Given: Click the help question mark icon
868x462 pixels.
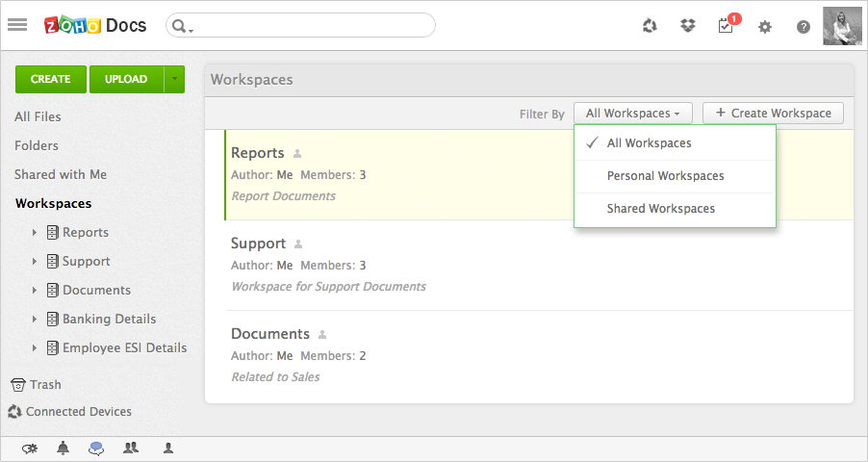Looking at the screenshot, I should point(804,27).
